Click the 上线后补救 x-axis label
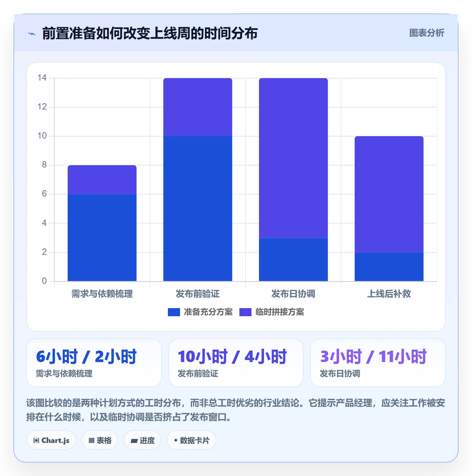This screenshot has height=476, width=472. tap(389, 294)
